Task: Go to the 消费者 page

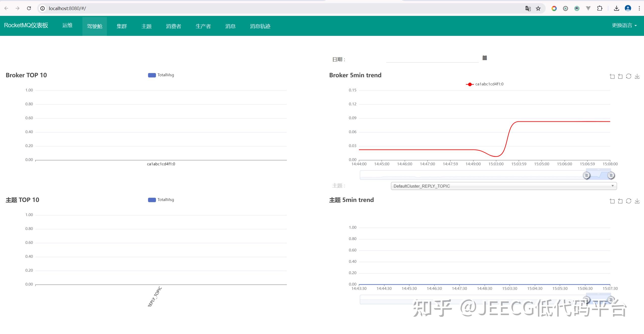Action: point(173,26)
